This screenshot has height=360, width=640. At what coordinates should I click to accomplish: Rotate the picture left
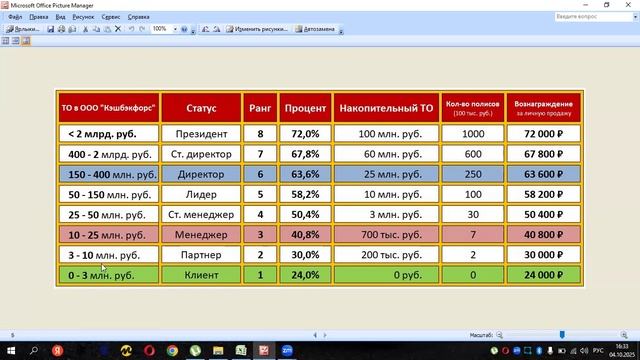(x=206, y=29)
